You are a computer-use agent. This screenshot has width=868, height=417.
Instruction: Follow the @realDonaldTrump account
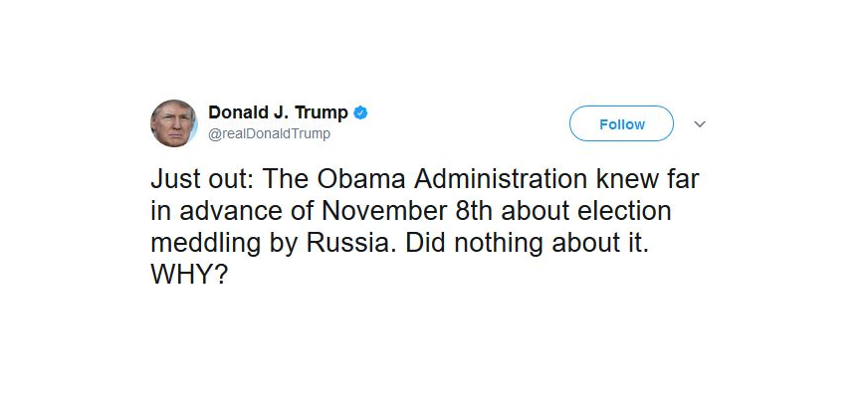click(622, 123)
